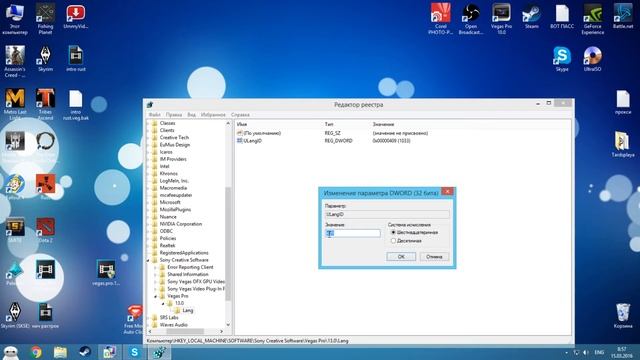
Task: Click the Skyrim desktop icon
Action: click(x=45, y=59)
